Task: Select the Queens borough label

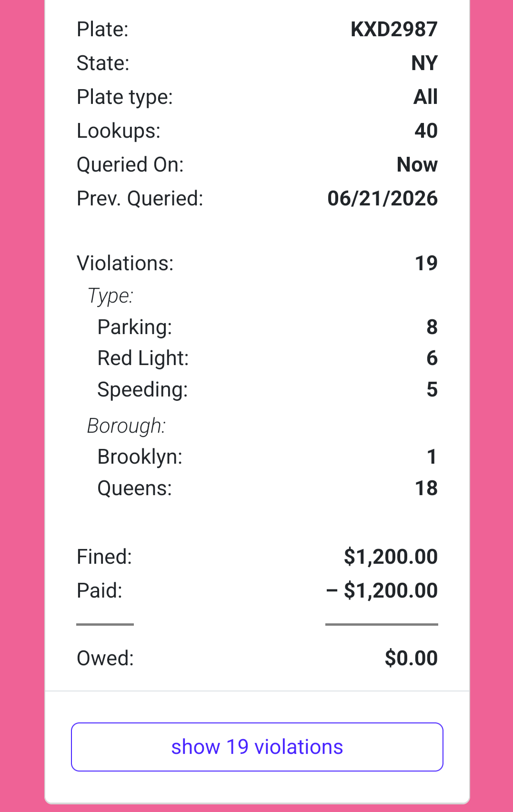Action: (x=135, y=488)
